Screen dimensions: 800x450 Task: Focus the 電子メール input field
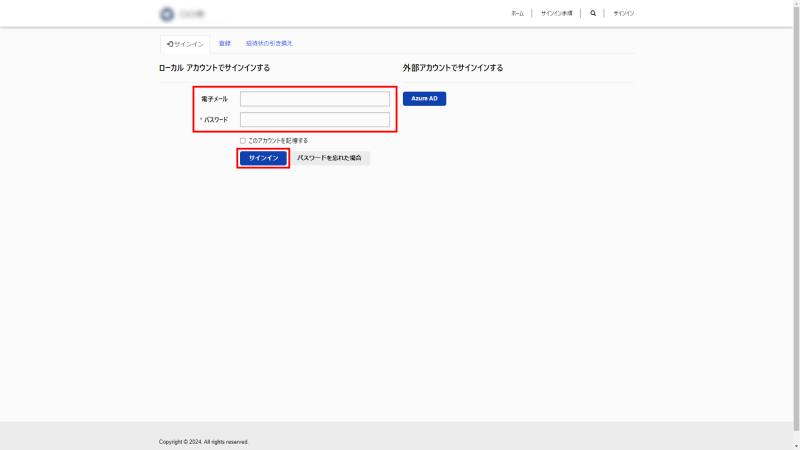[314, 99]
